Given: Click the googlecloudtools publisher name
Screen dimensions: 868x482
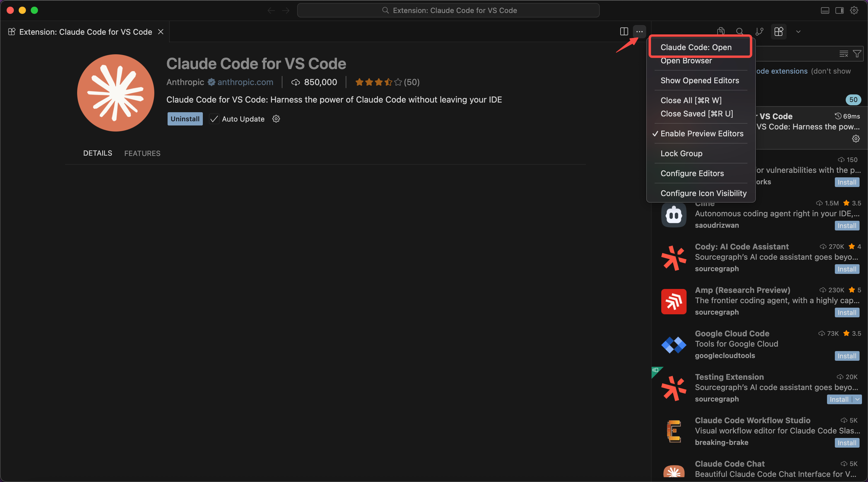Looking at the screenshot, I should pos(725,356).
